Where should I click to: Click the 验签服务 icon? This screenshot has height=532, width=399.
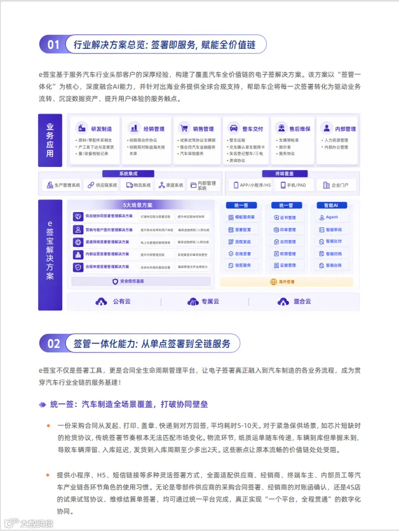pyautogui.click(x=231, y=265)
